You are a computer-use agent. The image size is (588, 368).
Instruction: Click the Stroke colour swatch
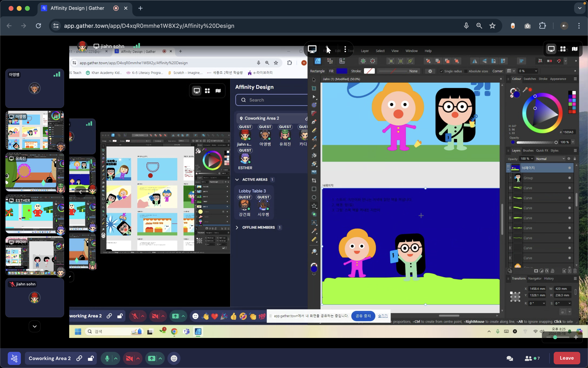[x=369, y=71]
